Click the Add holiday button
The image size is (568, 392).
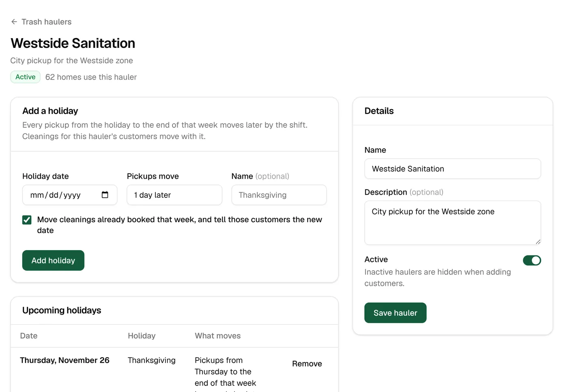pos(53,260)
